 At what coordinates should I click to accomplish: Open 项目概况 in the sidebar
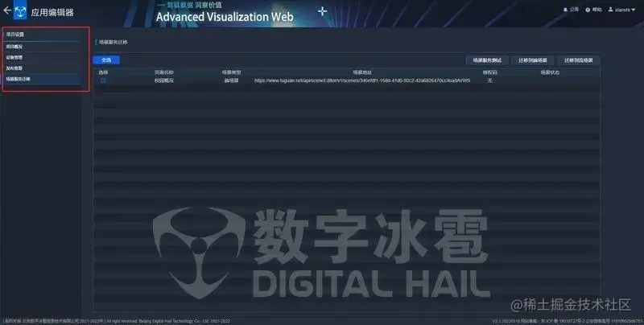[42, 47]
